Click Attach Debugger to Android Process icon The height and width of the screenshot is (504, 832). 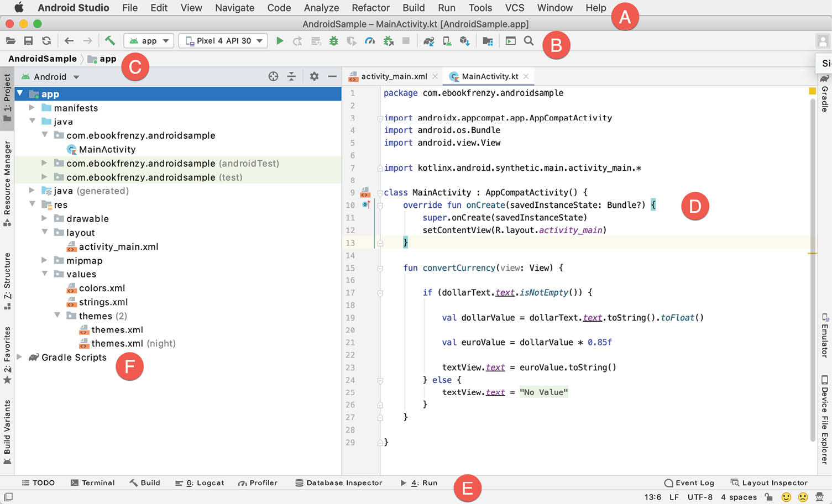point(388,41)
